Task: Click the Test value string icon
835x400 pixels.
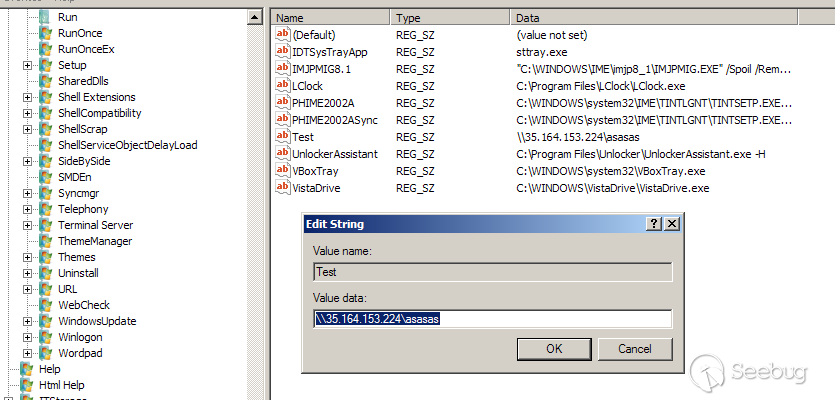Action: click(x=282, y=136)
